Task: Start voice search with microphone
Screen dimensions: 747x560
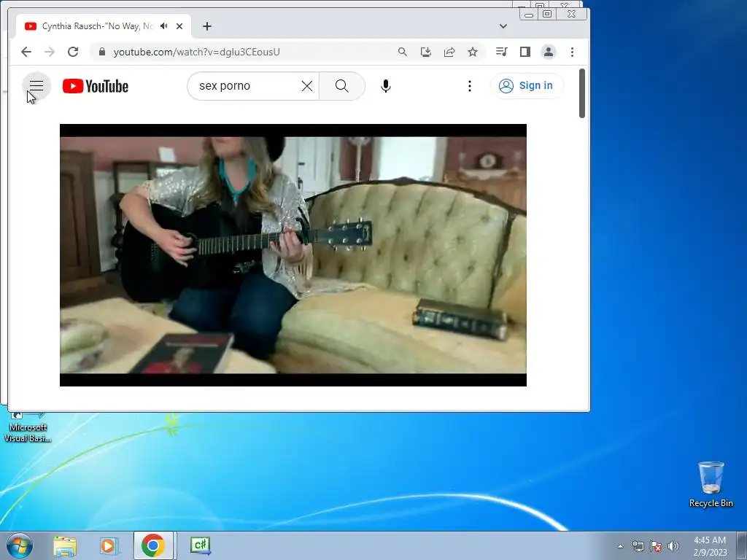Action: click(x=386, y=86)
